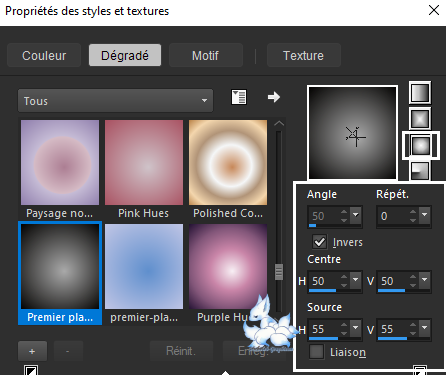Click the list view options icon

(x=239, y=97)
